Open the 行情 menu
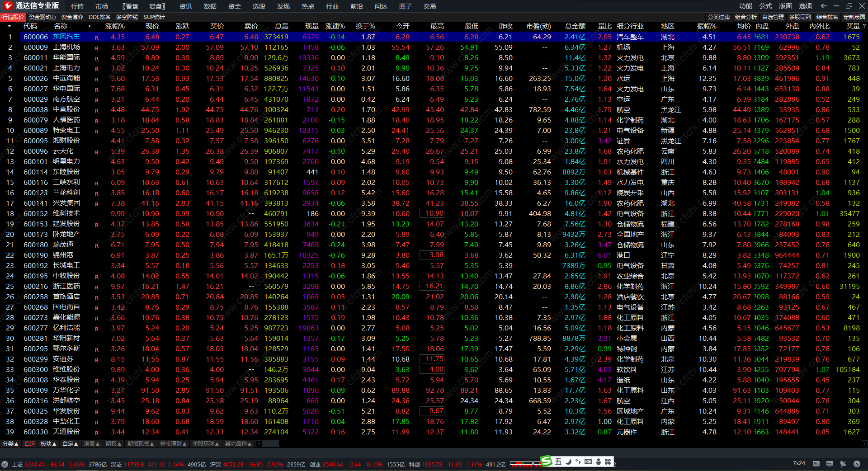This screenshot has height=471, width=868. pyautogui.click(x=77, y=6)
